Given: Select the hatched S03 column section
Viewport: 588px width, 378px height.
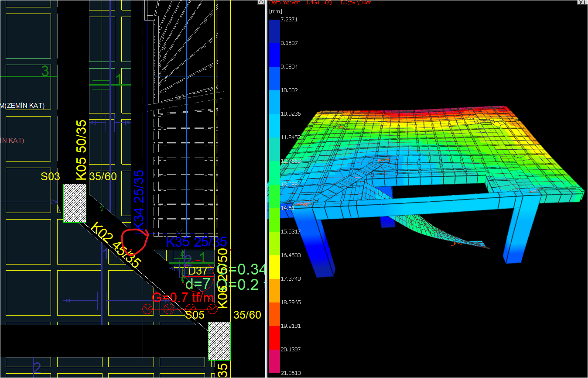Looking at the screenshot, I should (x=75, y=203).
